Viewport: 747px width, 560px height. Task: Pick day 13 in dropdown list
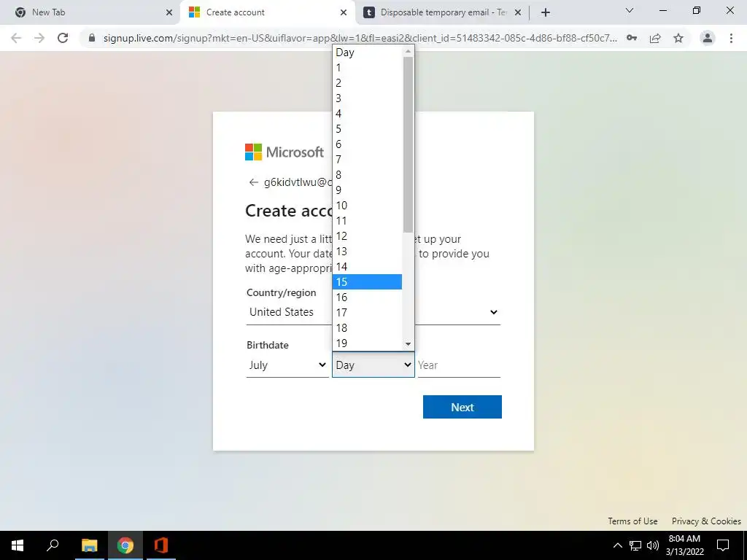pos(367,252)
